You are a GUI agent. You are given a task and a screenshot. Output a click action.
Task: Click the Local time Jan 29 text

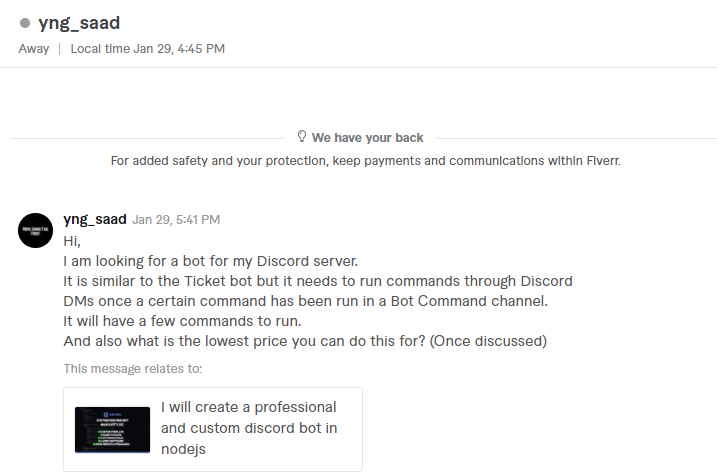tap(147, 49)
